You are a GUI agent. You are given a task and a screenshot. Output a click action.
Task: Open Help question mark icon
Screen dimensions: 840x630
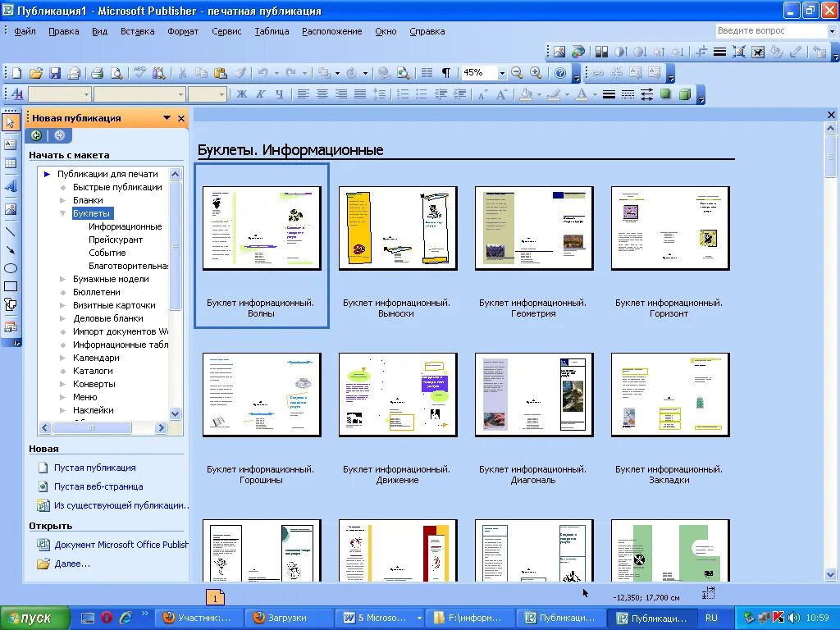point(559,73)
